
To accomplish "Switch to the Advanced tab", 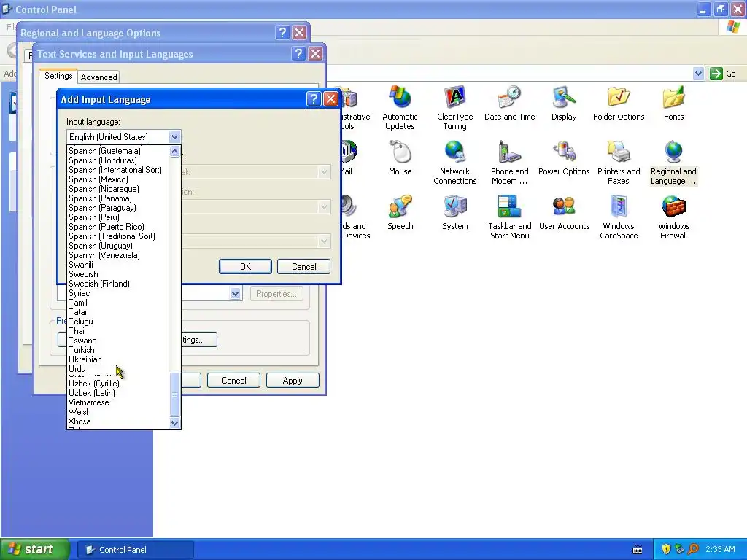I will (98, 77).
